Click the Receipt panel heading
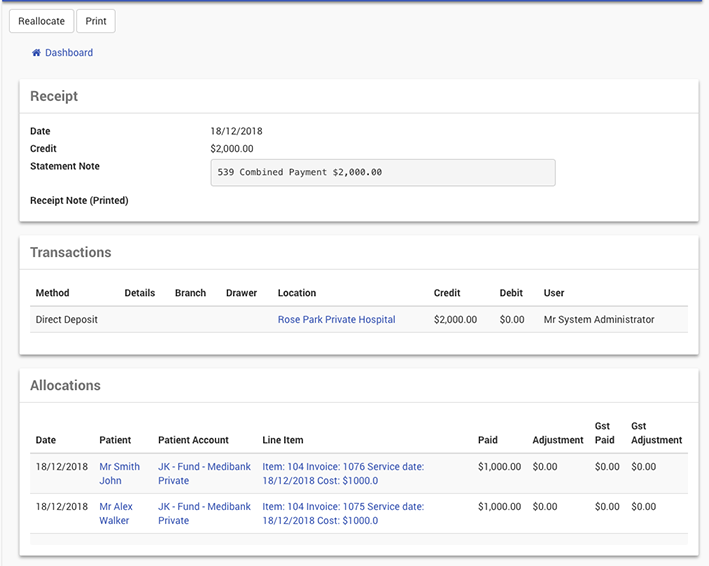709x566 pixels. point(54,97)
